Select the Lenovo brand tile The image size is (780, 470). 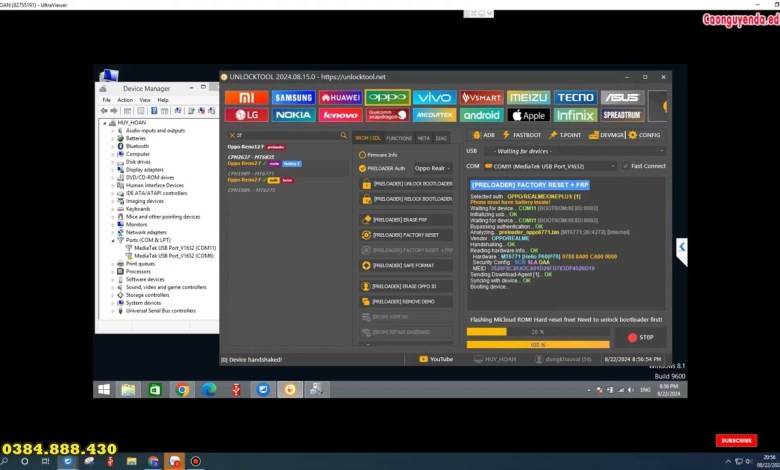point(341,115)
